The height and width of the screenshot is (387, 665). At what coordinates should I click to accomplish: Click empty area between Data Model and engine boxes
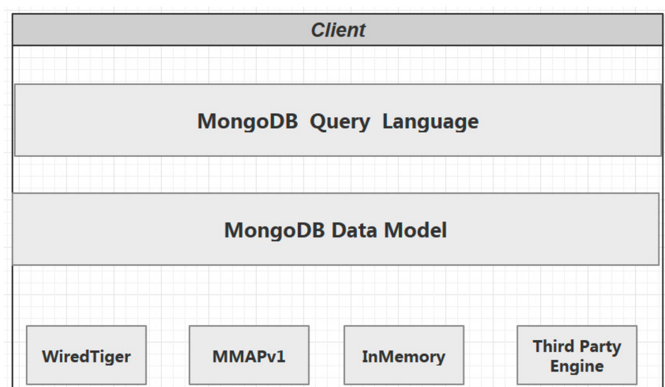(338, 295)
